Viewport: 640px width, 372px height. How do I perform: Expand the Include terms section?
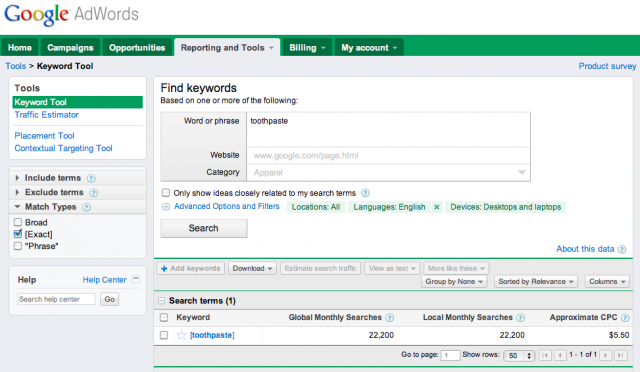pos(17,178)
